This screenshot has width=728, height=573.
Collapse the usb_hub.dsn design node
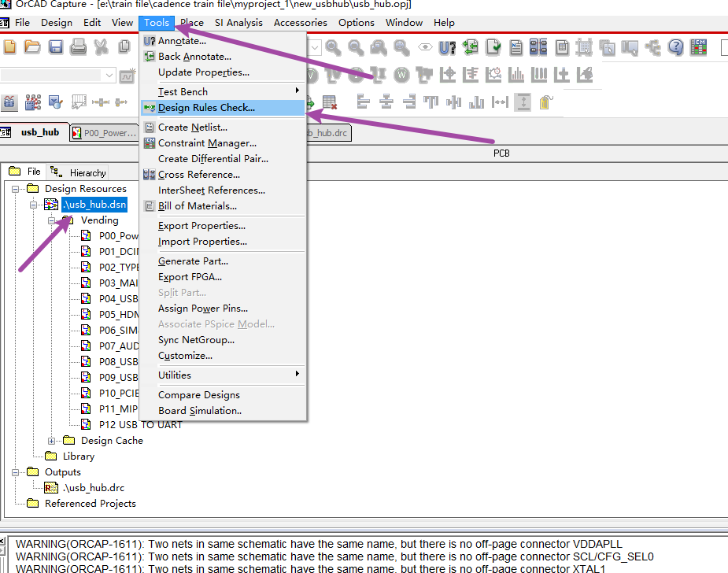point(33,205)
